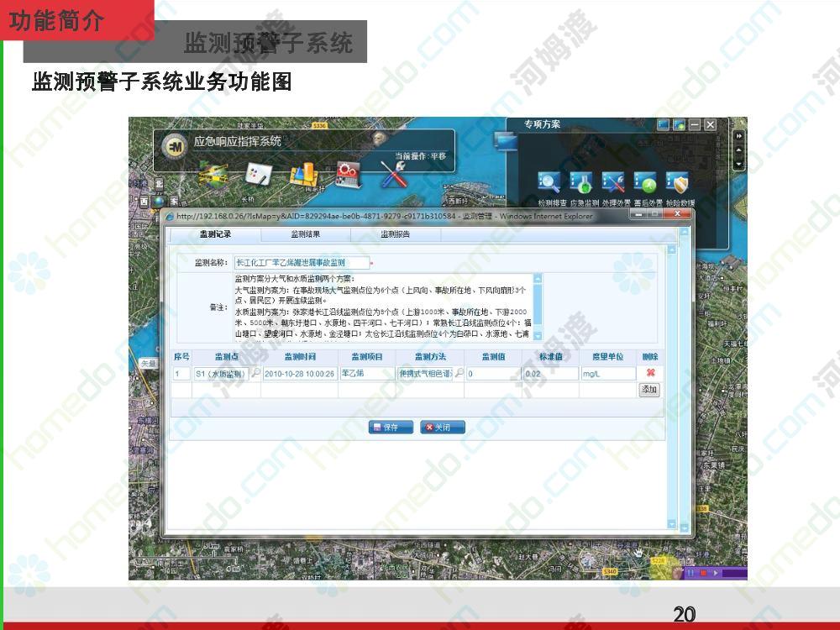Click the wrench and screwdriver tools icon
The height and width of the screenshot is (630, 840).
[393, 174]
